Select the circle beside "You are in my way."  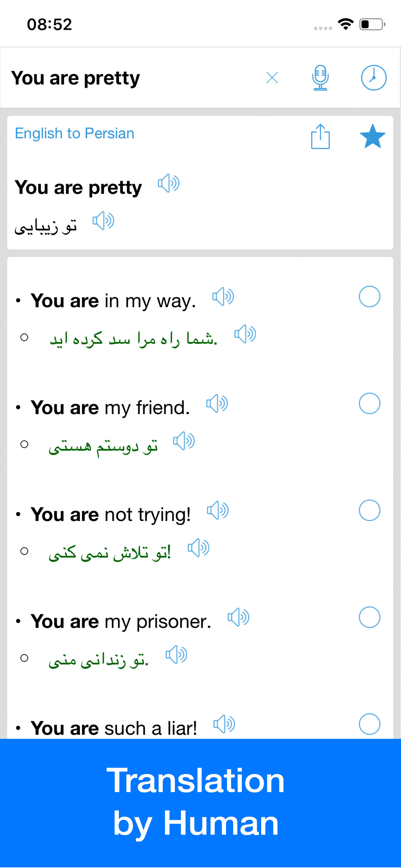click(369, 296)
